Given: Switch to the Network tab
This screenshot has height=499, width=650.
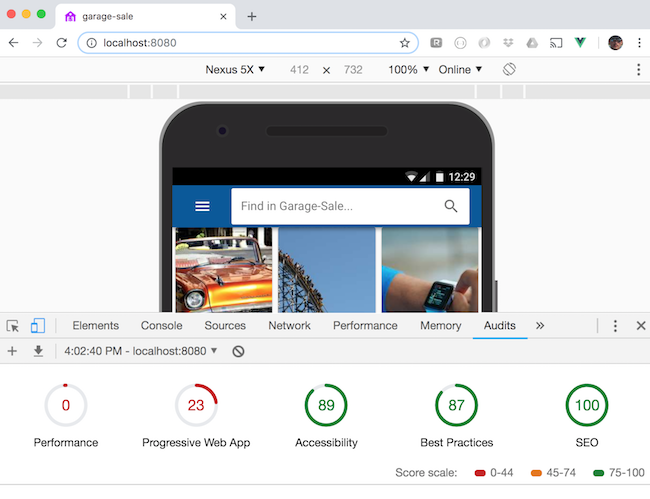Looking at the screenshot, I should click(x=289, y=326).
